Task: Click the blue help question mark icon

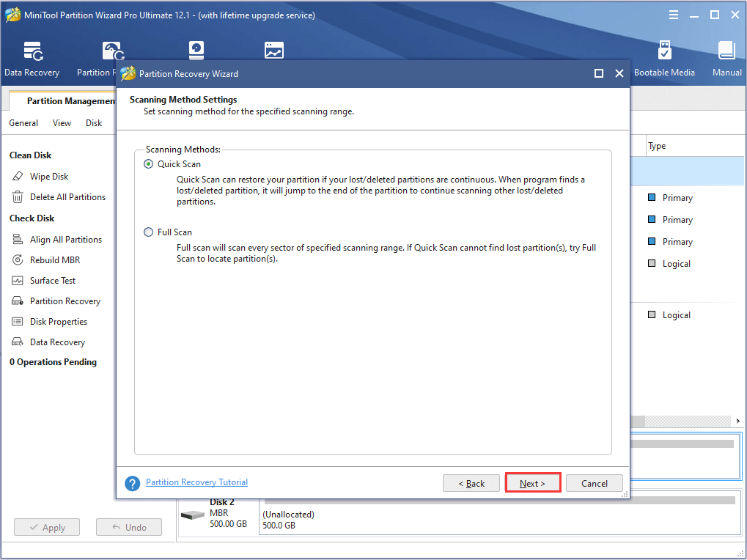Action: click(x=132, y=483)
